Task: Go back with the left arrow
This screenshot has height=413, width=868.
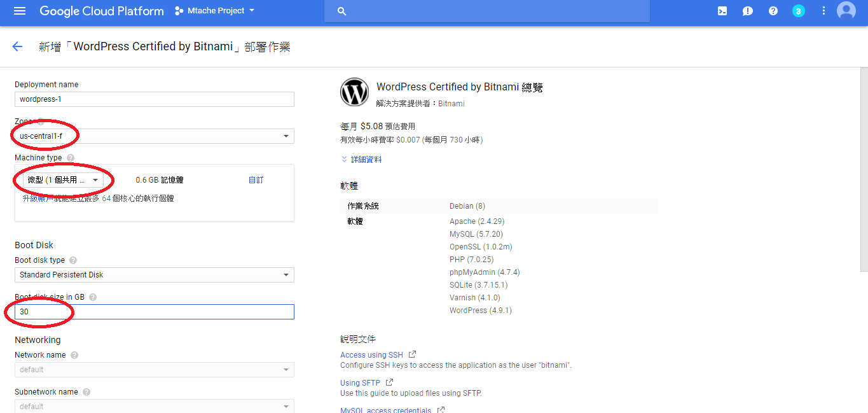Action: (17, 46)
